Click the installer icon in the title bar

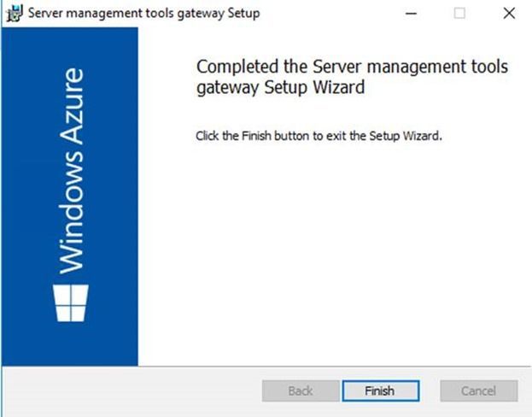point(15,14)
